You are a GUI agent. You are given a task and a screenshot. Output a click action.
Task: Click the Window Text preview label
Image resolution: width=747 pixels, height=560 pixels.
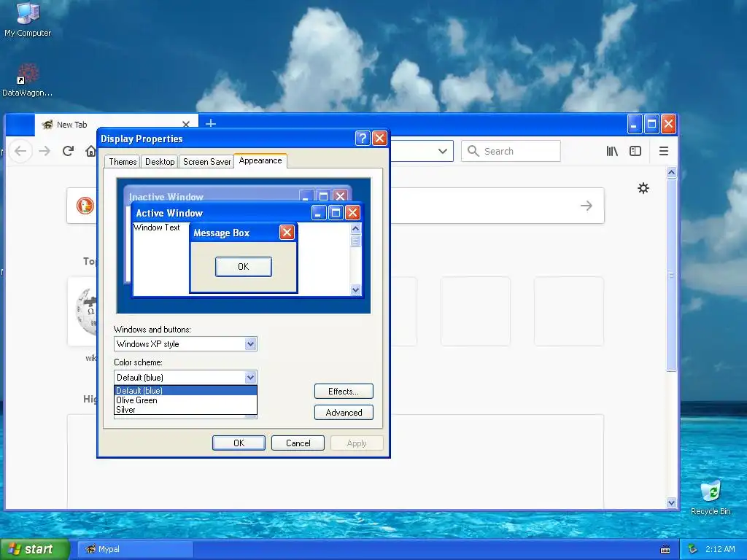(x=157, y=227)
